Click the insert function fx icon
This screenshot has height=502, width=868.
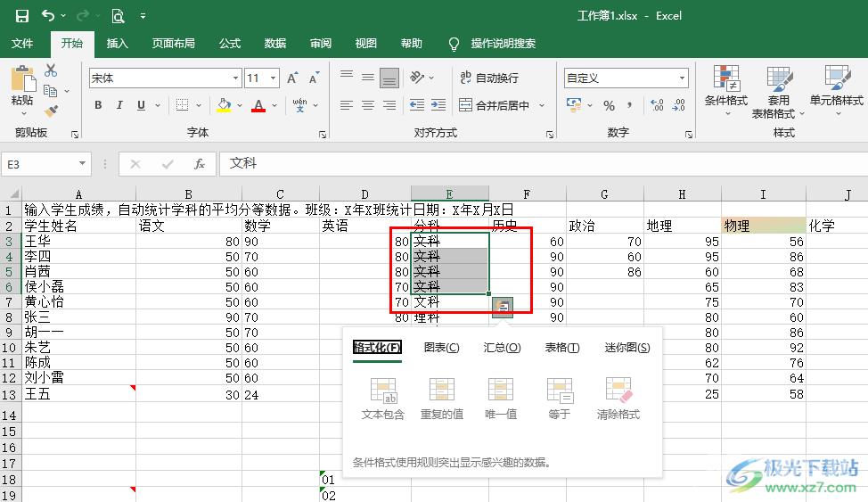tap(200, 164)
